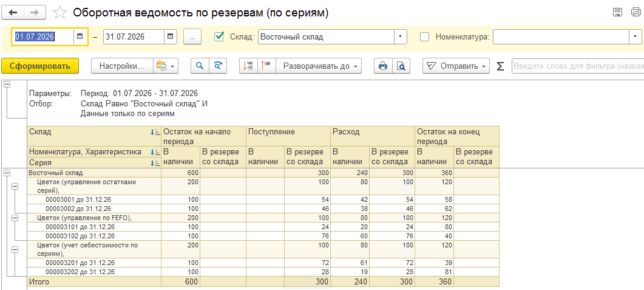
Task: Open calendar for end date 31.07.2026
Action: 171,36
